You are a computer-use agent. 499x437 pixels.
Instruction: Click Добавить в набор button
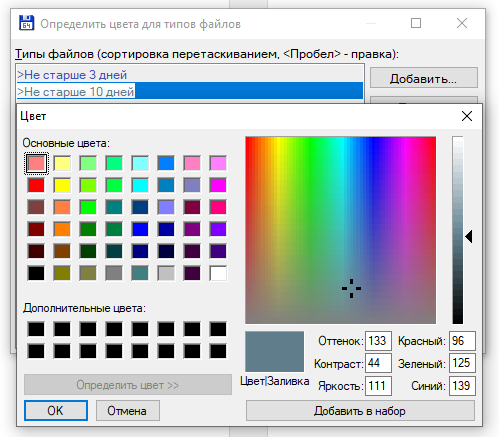[x=360, y=411]
